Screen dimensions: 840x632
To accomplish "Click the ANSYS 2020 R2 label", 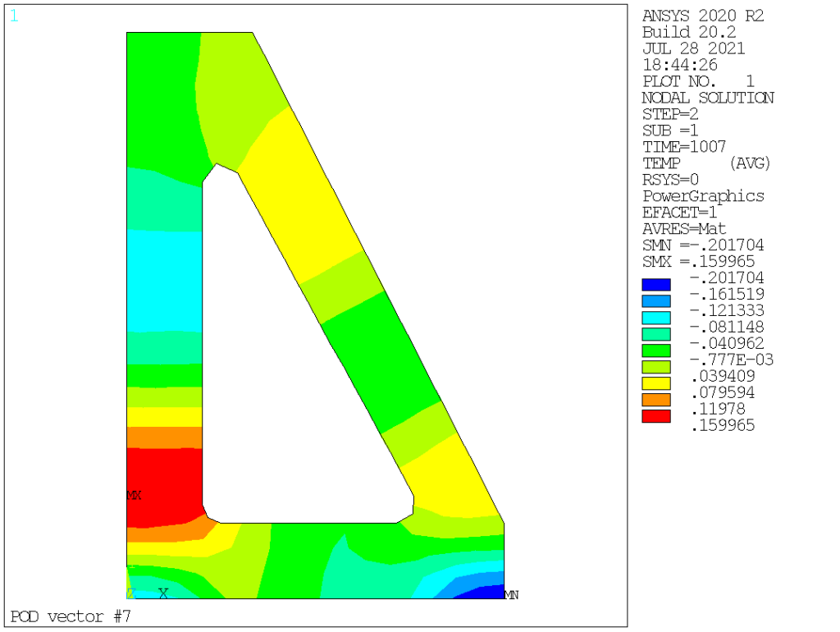I will (703, 16).
